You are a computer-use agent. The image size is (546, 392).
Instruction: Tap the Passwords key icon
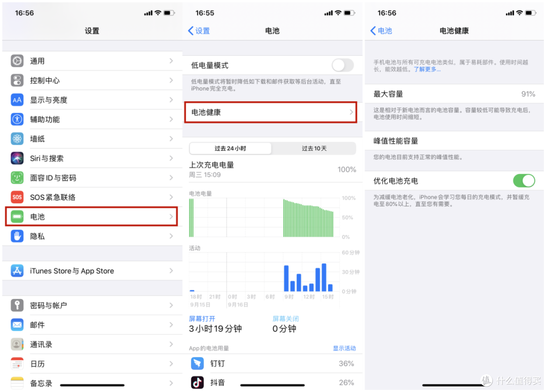click(17, 305)
